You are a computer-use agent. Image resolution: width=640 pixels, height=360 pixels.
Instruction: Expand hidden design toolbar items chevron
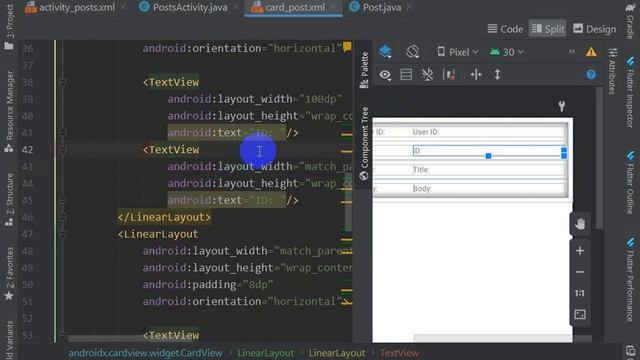click(x=571, y=51)
